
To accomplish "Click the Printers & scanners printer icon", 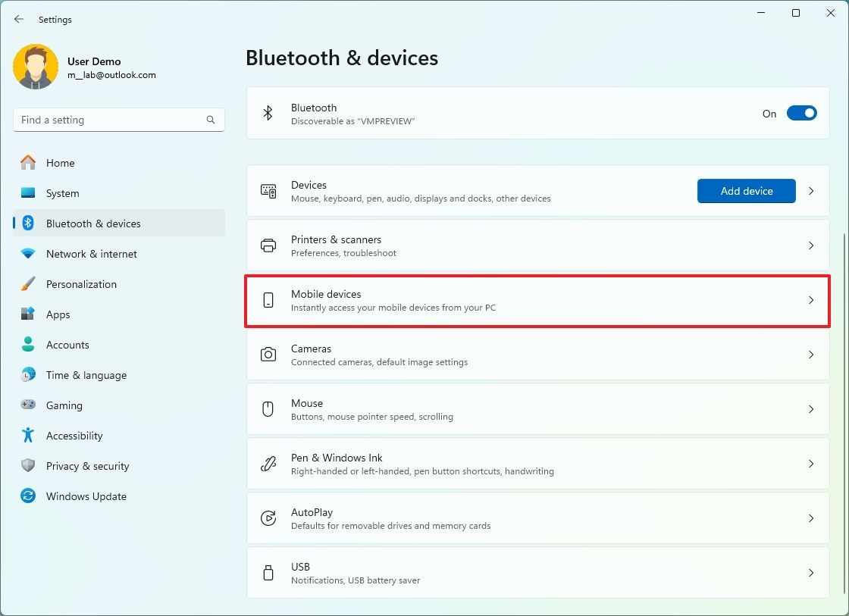I will [268, 245].
